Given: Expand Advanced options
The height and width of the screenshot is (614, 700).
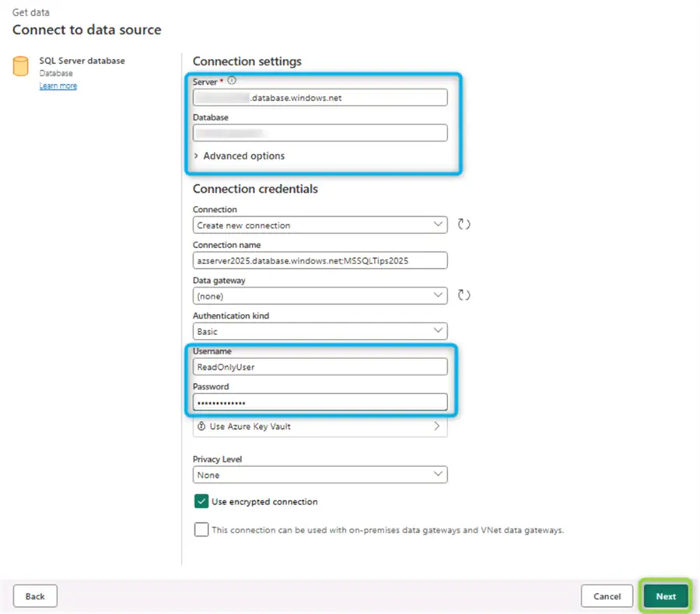Looking at the screenshot, I should click(x=240, y=155).
